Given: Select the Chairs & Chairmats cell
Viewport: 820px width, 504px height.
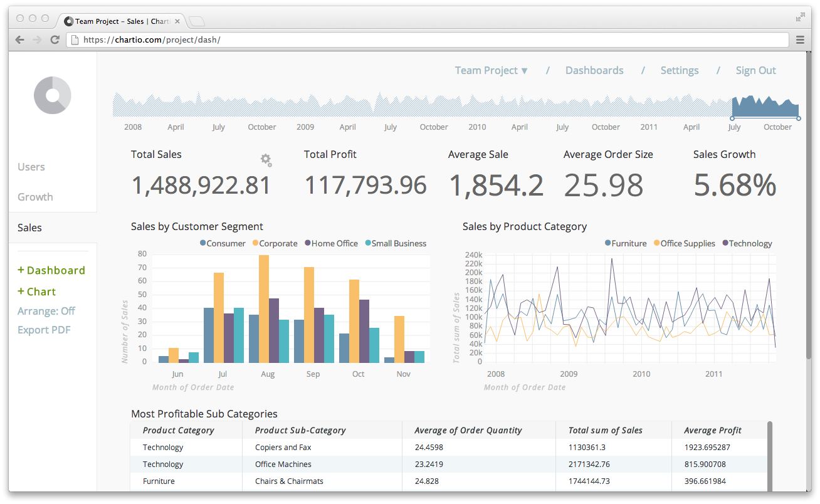Looking at the screenshot, I should pyautogui.click(x=290, y=481).
